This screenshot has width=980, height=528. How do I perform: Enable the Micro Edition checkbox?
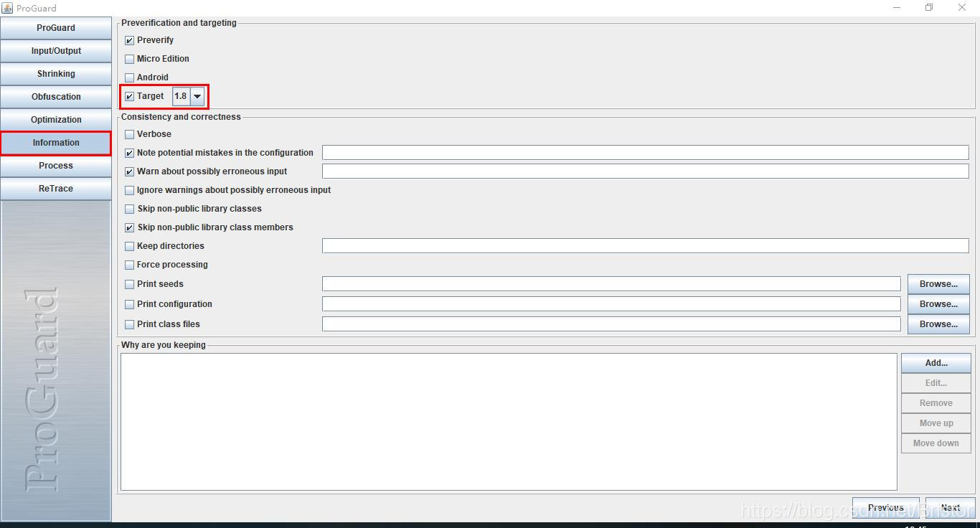129,60
